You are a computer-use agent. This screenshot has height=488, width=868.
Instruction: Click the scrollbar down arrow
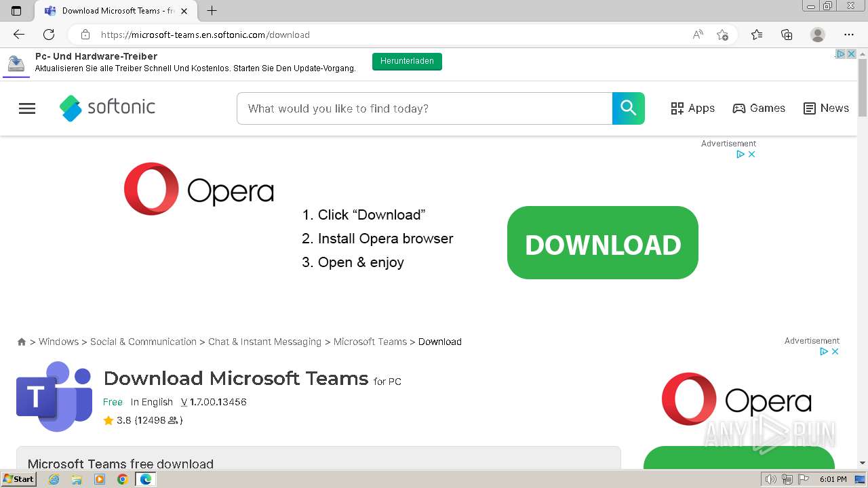click(x=863, y=463)
